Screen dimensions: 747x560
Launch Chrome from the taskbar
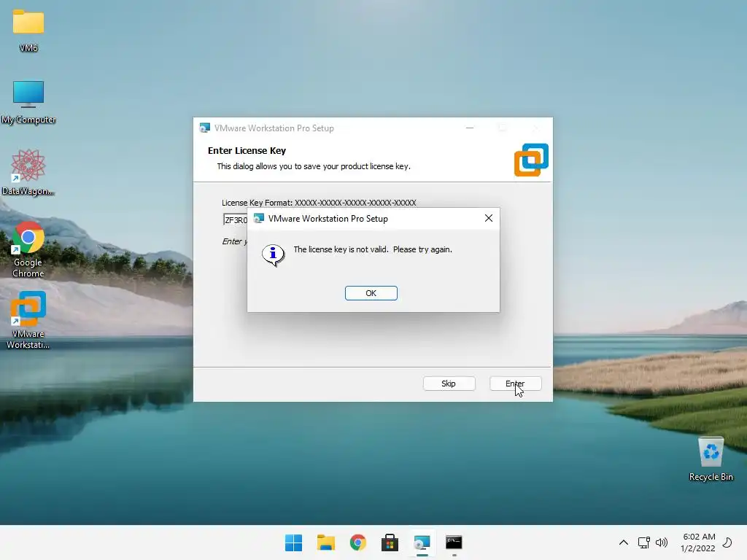click(357, 542)
